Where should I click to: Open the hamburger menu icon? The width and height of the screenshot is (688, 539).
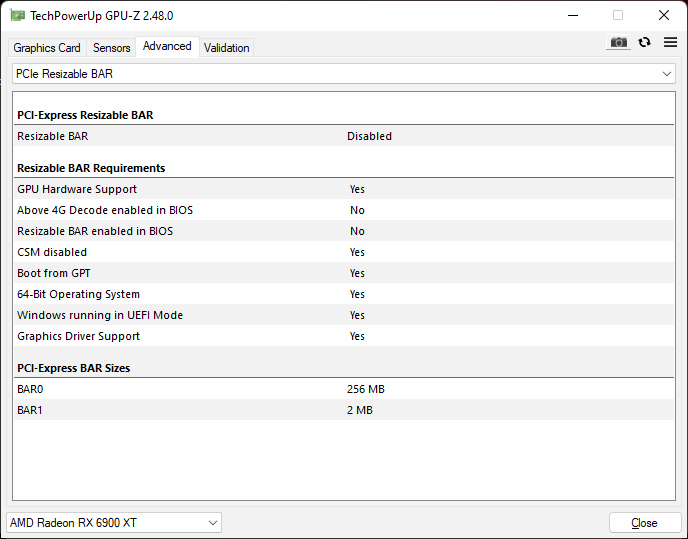pyautogui.click(x=670, y=42)
